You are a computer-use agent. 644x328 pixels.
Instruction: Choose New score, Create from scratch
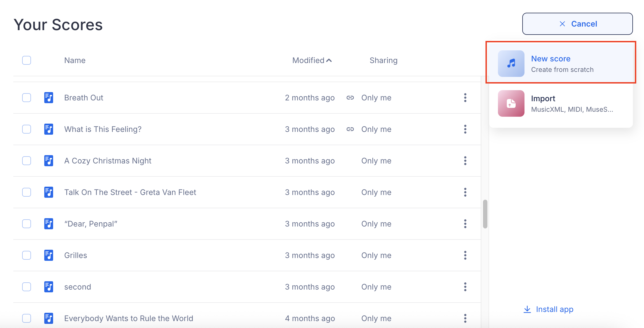click(x=562, y=64)
